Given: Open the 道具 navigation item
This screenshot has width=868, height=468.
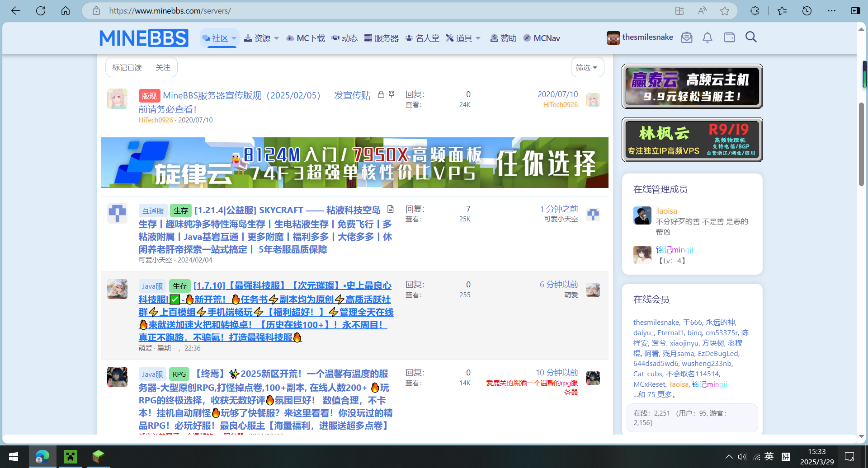Looking at the screenshot, I should (x=459, y=38).
